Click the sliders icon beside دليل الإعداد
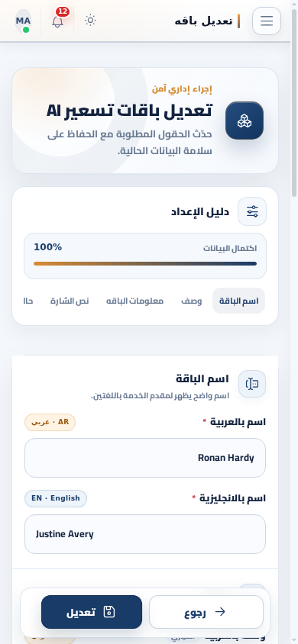Image resolution: width=298 pixels, height=644 pixels. coord(252,211)
